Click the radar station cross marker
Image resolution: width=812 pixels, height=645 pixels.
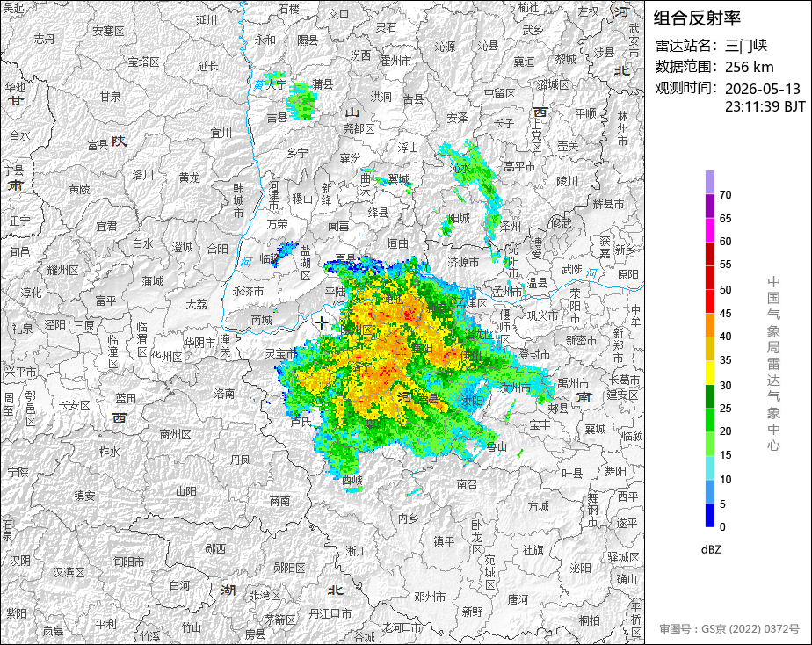point(322,323)
